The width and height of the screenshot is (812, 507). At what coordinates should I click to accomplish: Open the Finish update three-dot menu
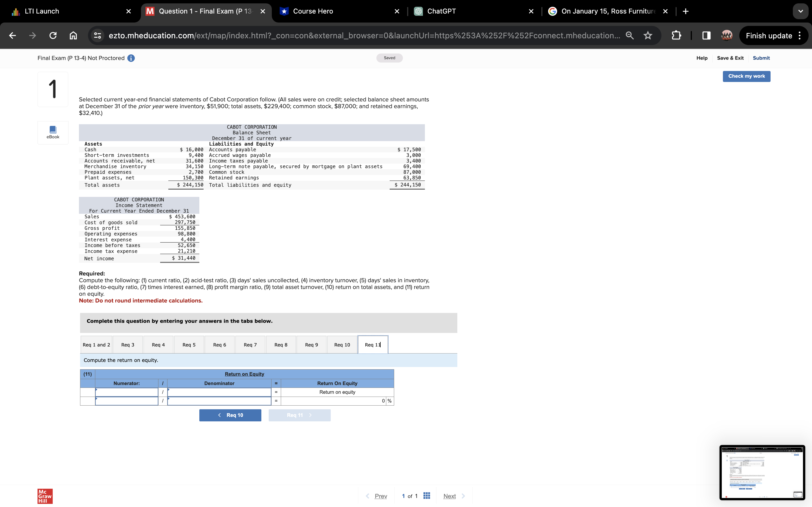[799, 35]
